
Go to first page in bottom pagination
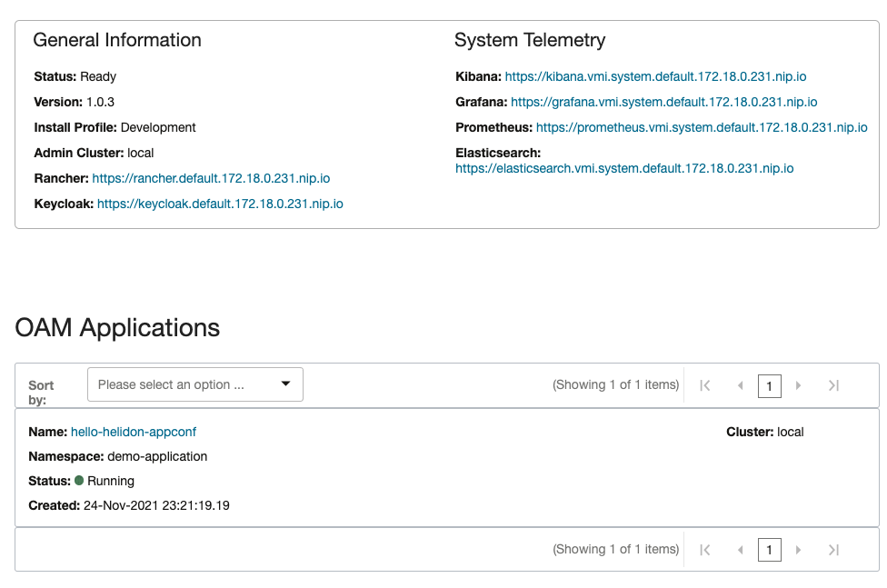coord(705,550)
